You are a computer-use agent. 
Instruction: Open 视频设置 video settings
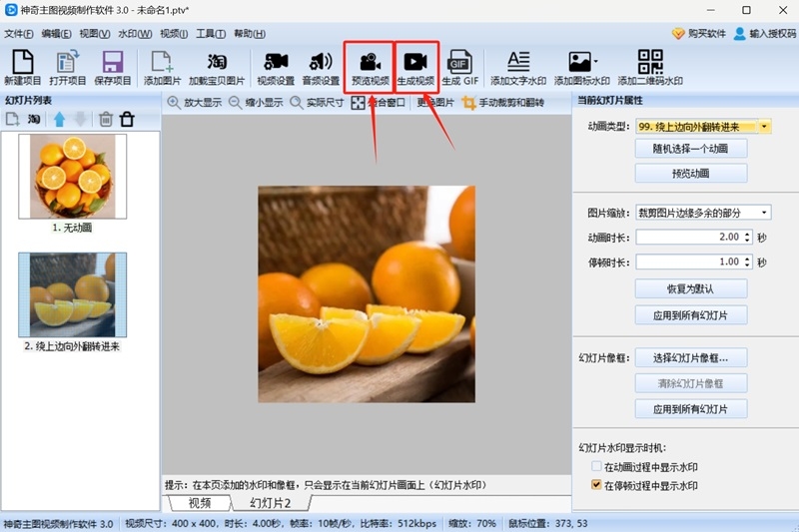tap(276, 67)
